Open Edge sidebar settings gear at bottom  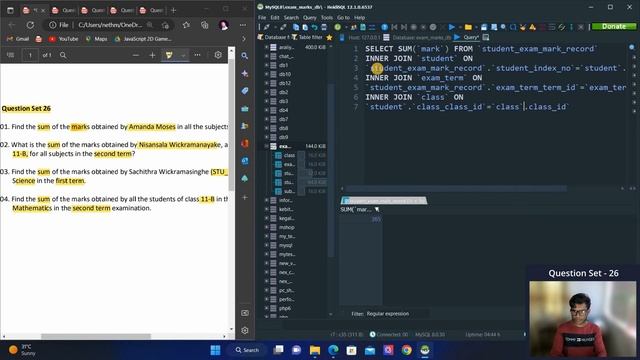[x=244, y=330]
